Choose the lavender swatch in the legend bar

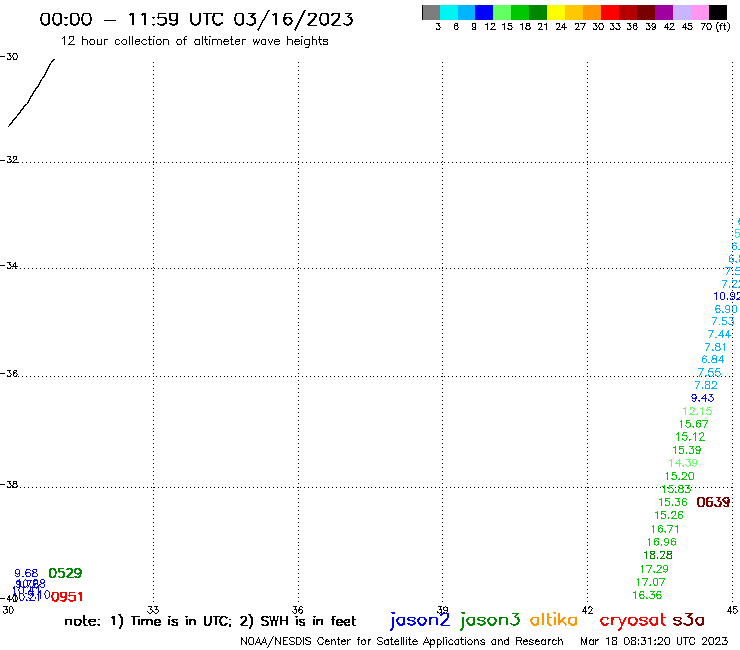coord(682,12)
